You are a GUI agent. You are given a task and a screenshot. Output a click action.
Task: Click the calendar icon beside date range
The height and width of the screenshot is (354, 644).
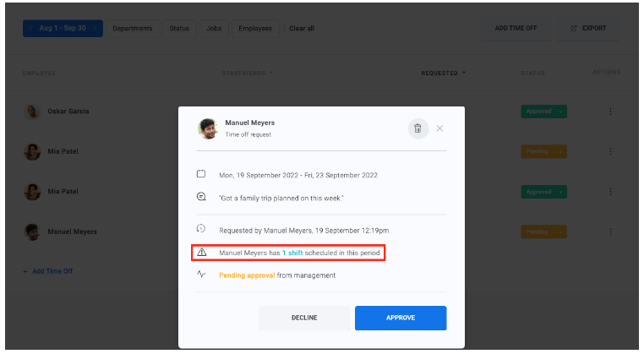coord(201,175)
